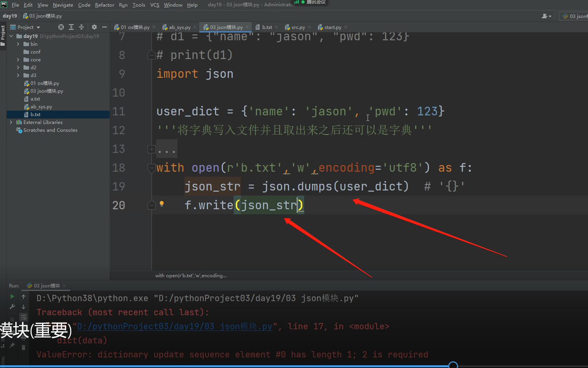The height and width of the screenshot is (368, 588).
Task: Expand the bin folder
Action: point(18,44)
